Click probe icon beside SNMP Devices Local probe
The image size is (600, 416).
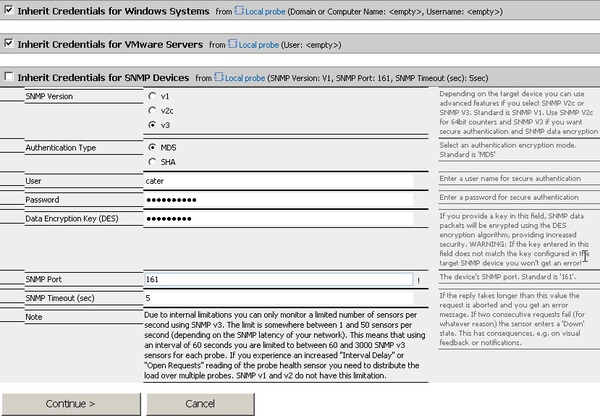click(218, 77)
